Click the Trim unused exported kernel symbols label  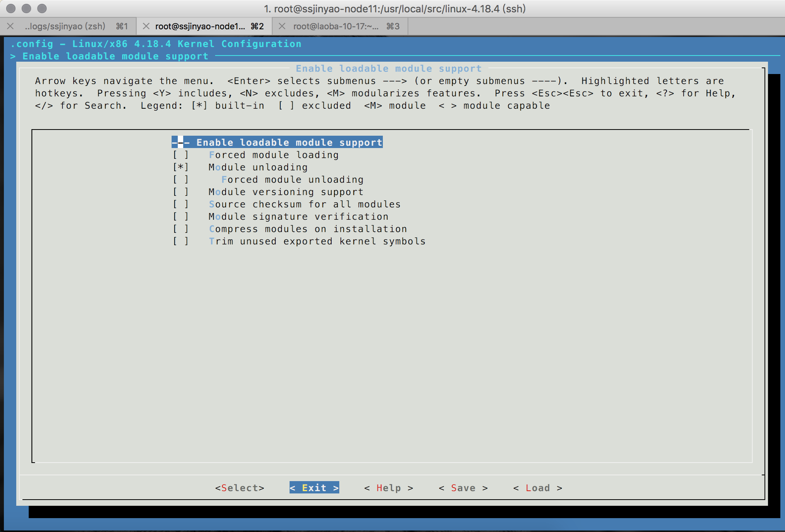(x=317, y=241)
